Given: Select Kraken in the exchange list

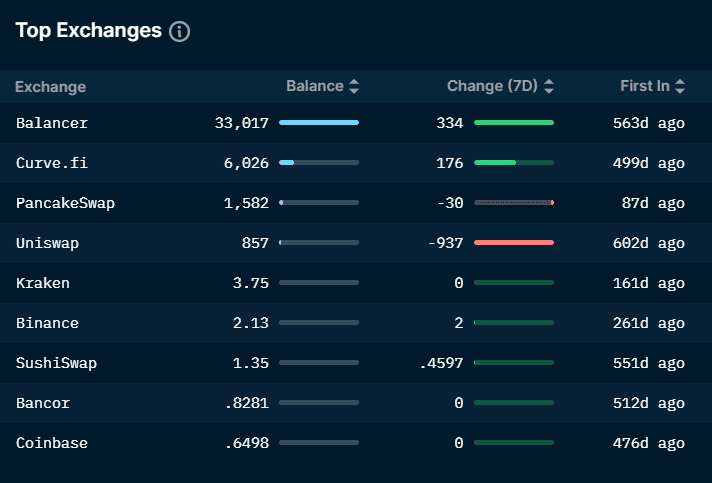Looking at the screenshot, I should (x=43, y=283).
